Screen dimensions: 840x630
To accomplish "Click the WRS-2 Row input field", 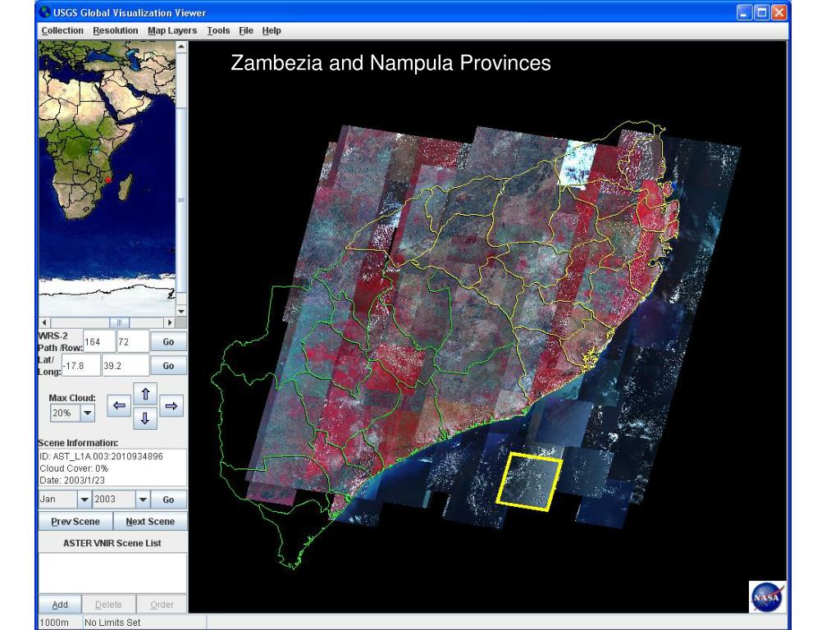I will pyautogui.click(x=132, y=342).
